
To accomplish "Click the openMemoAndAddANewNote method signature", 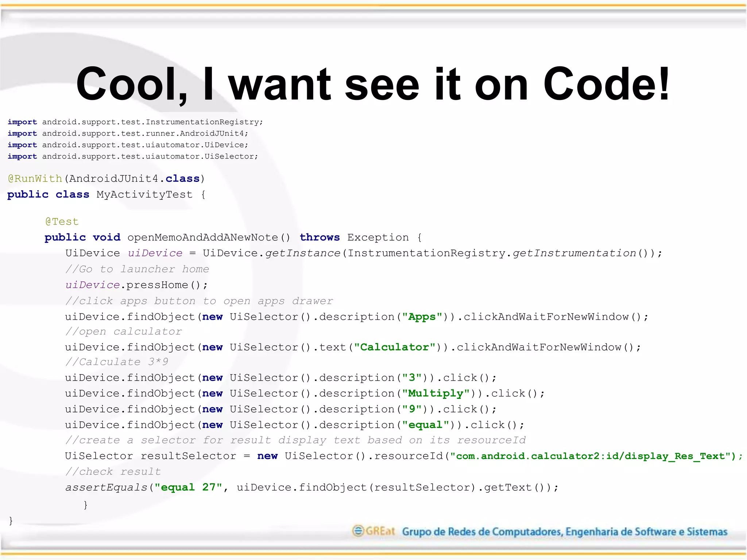I will [233, 238].
